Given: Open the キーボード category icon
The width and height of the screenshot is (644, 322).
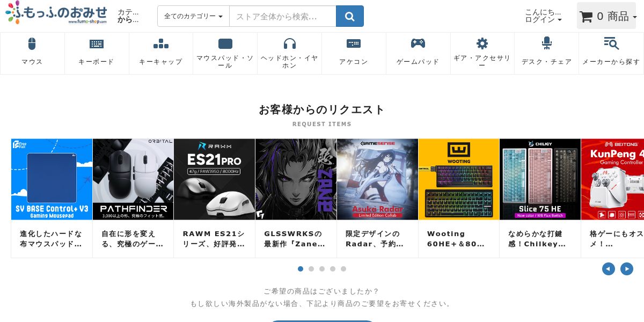Looking at the screenshot, I should (97, 44).
